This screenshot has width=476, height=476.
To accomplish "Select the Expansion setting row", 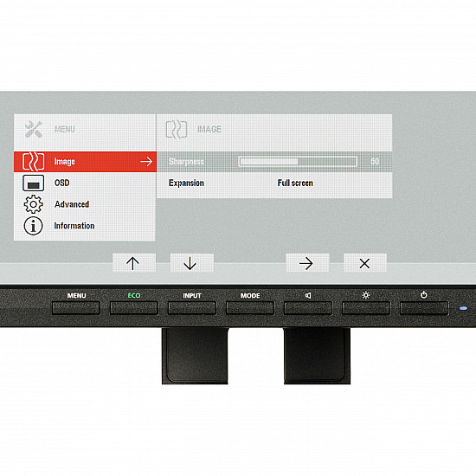I will 274,183.
